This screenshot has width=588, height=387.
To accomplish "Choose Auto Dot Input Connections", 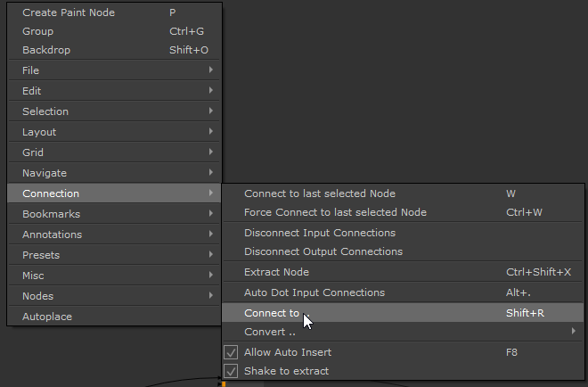I will click(x=314, y=292).
